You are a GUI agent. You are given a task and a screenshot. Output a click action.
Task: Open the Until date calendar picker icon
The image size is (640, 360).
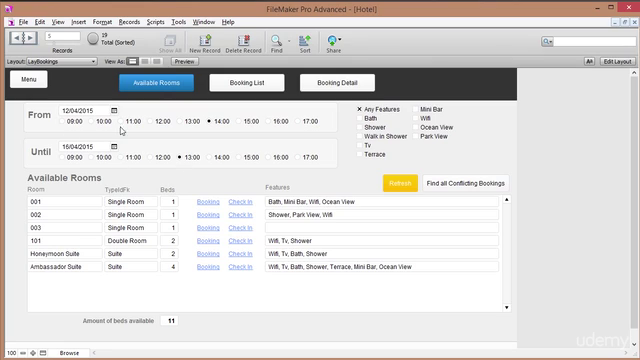tap(114, 147)
